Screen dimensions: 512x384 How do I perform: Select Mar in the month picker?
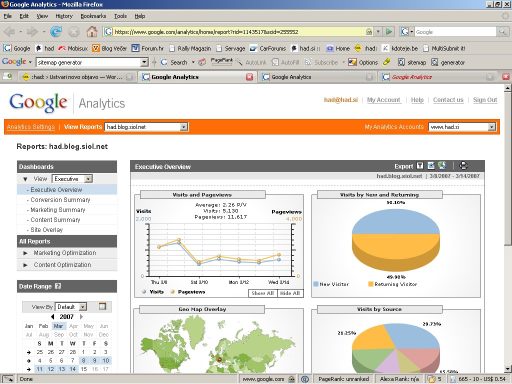pos(58,326)
